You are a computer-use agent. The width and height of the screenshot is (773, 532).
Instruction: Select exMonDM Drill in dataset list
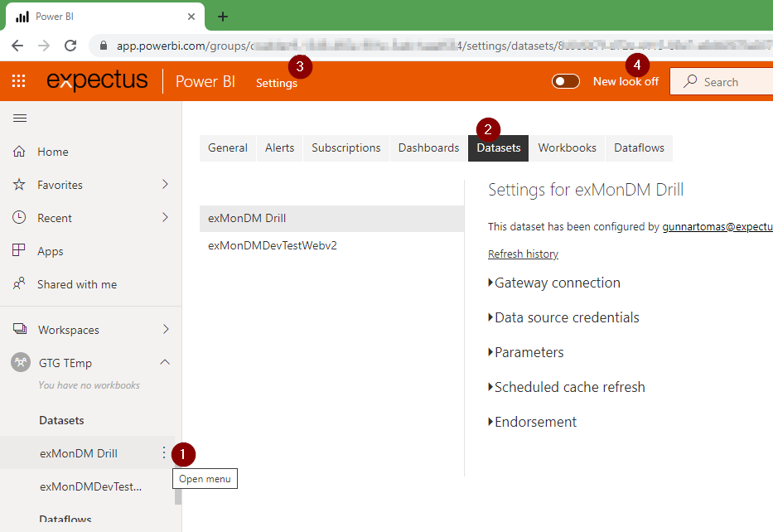coord(331,219)
